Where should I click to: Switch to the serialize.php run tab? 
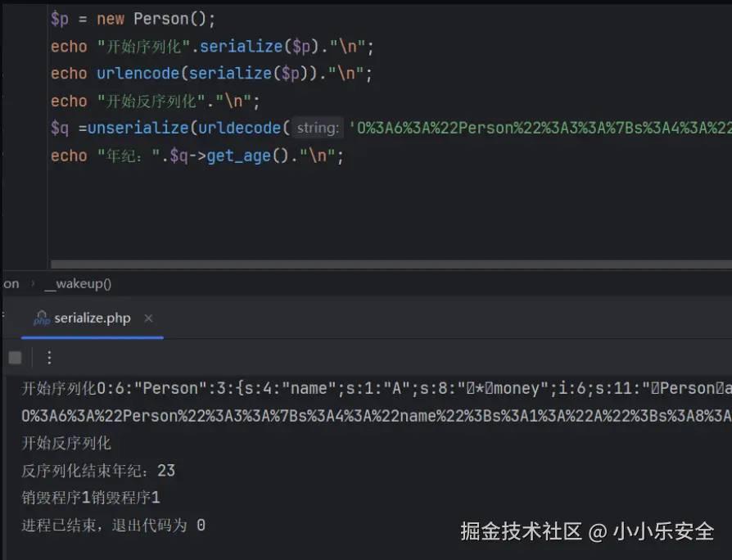pyautogui.click(x=92, y=318)
